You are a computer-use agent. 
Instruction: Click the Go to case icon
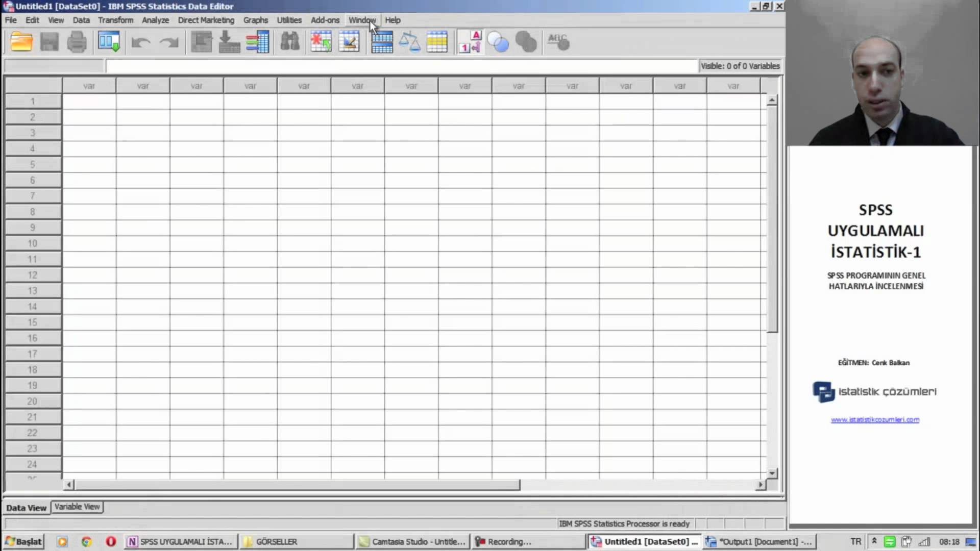pyautogui.click(x=202, y=42)
